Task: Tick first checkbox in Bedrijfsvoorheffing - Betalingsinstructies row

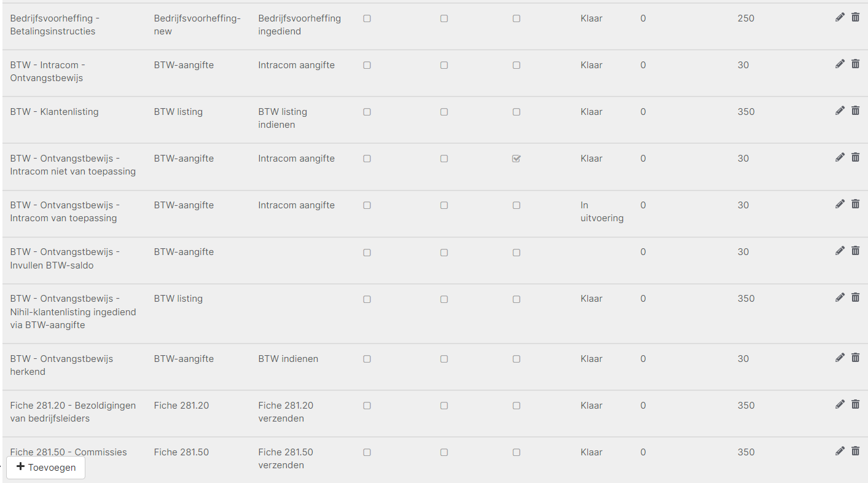Action: (367, 18)
